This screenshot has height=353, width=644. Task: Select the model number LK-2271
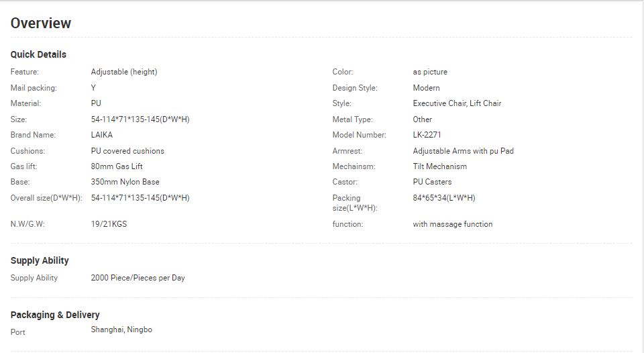click(427, 135)
